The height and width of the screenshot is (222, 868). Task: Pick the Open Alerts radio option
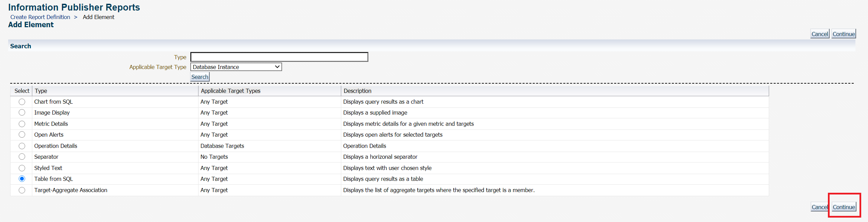(x=22, y=135)
